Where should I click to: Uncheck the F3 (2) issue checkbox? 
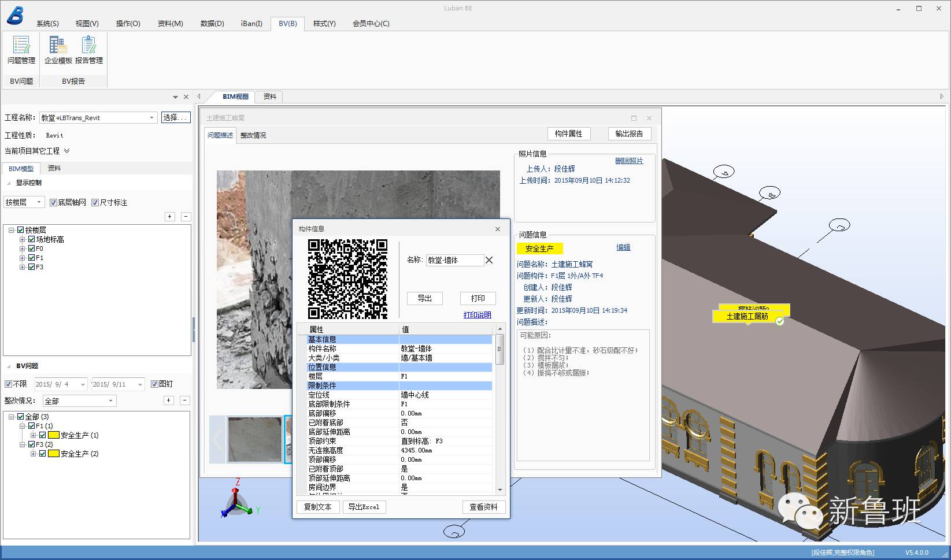[x=32, y=444]
